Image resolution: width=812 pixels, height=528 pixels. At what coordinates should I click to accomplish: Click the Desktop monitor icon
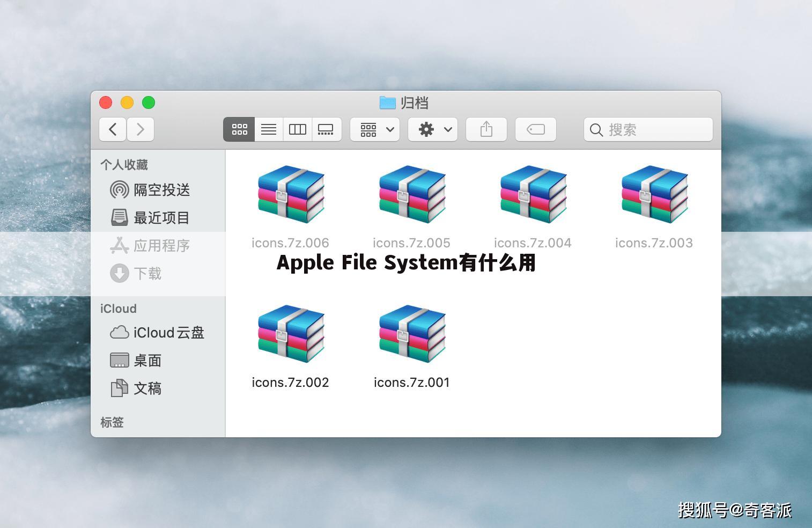coord(119,361)
